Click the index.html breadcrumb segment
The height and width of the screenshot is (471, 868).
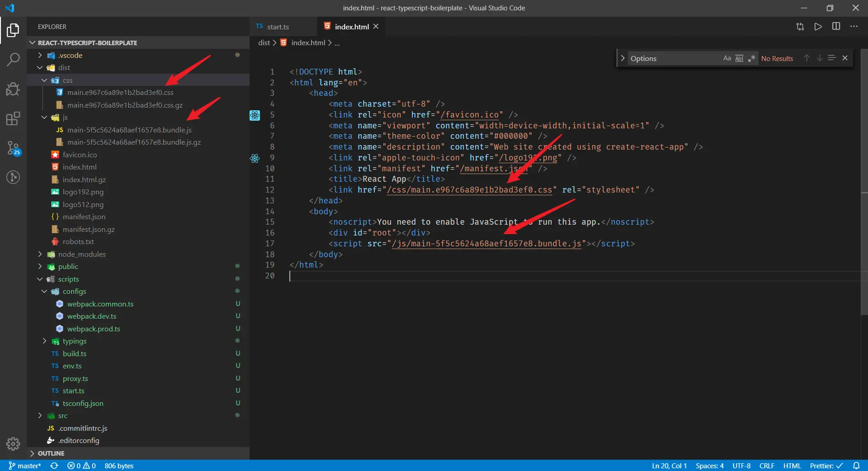pyautogui.click(x=308, y=42)
